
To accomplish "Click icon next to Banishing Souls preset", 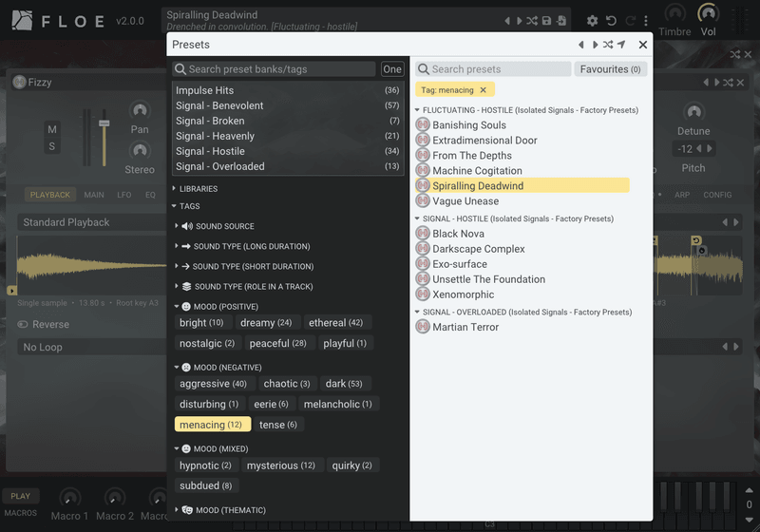I will click(423, 125).
